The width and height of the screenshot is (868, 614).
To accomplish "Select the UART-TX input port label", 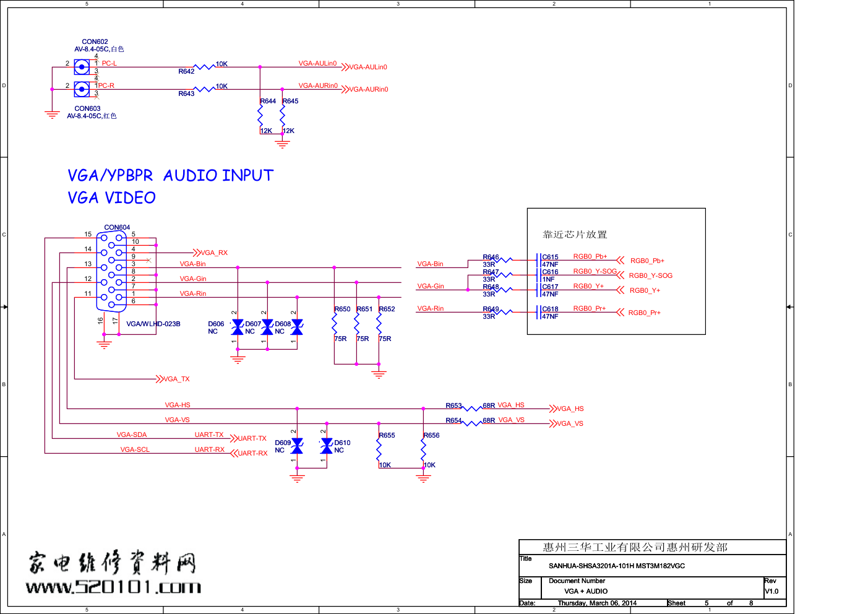I will click(252, 438).
